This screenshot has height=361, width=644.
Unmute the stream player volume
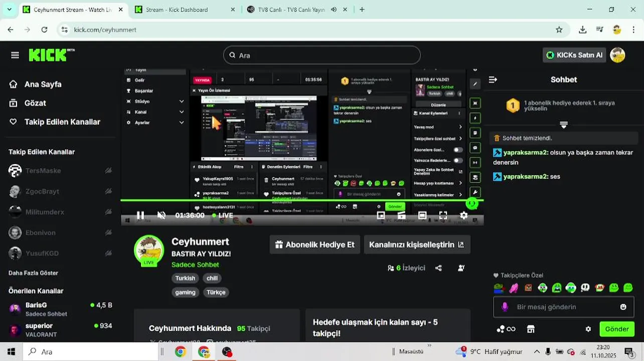pos(162,215)
